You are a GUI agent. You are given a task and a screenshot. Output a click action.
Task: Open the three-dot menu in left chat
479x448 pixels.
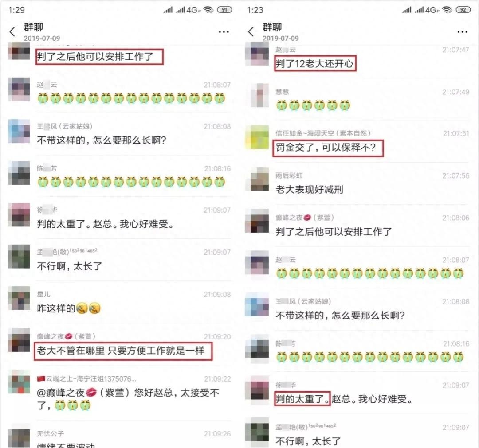pyautogui.click(x=224, y=32)
